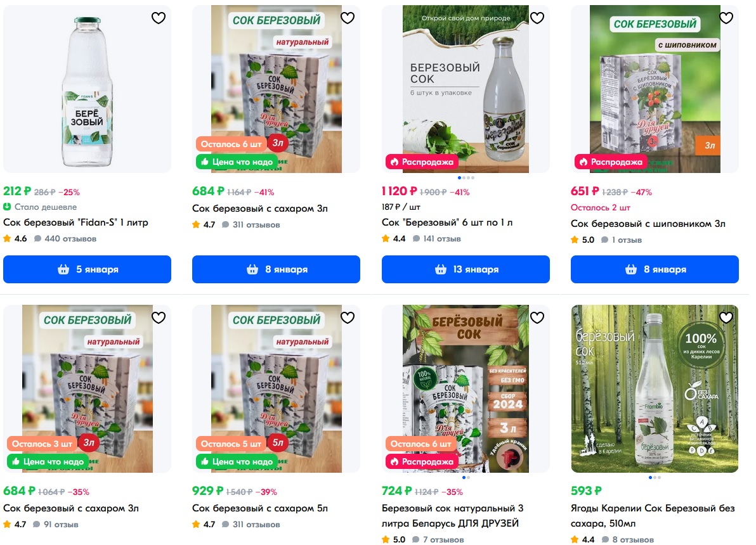
Task: Toggle favorite on the 684 ₽ item with 91 reviews
Action: (x=158, y=317)
